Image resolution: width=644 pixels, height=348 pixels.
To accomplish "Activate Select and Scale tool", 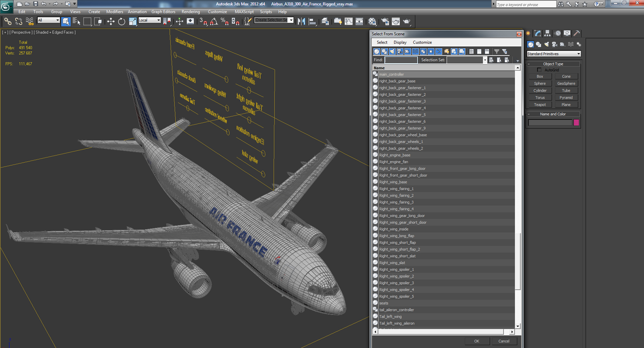I will coord(132,21).
